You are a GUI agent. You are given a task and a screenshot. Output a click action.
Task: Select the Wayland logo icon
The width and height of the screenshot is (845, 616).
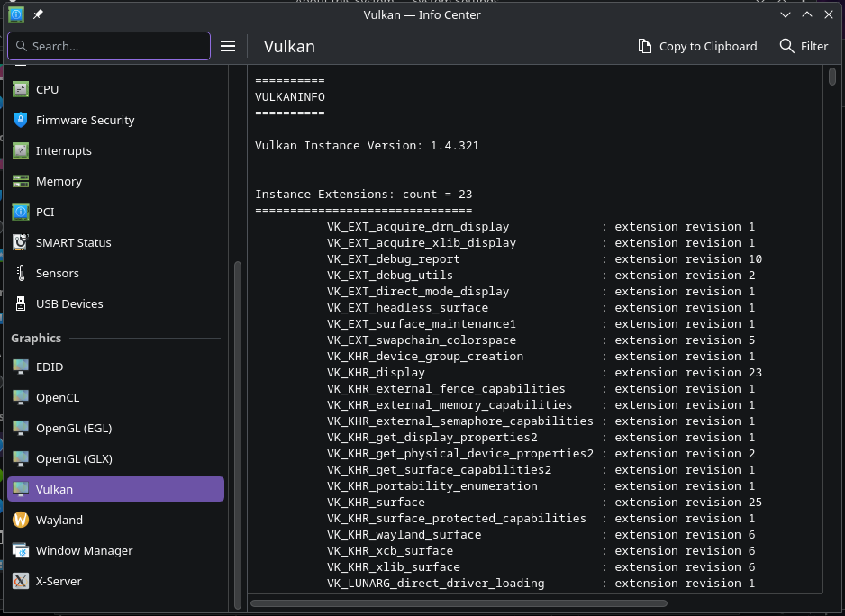click(x=21, y=520)
